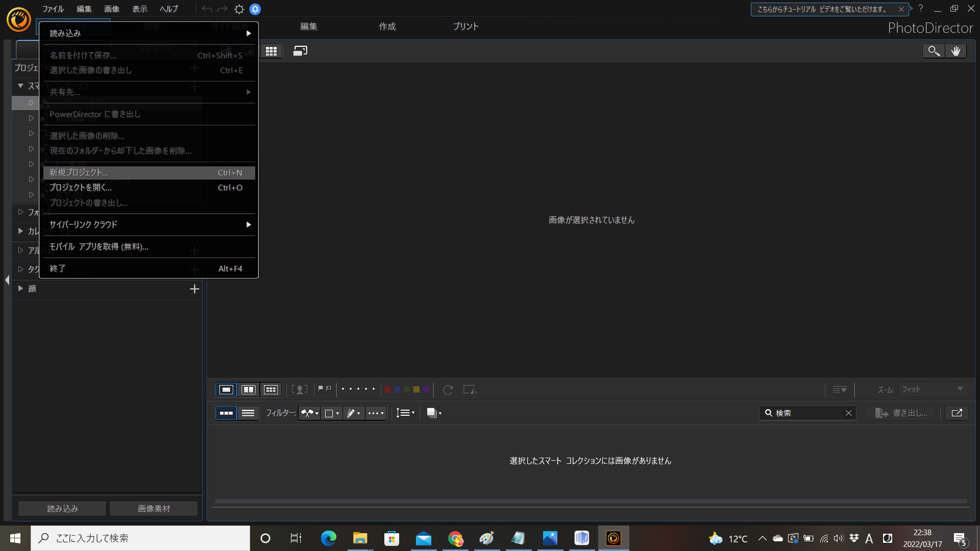Switch browser to list view
The width and height of the screenshot is (980, 551).
(248, 413)
